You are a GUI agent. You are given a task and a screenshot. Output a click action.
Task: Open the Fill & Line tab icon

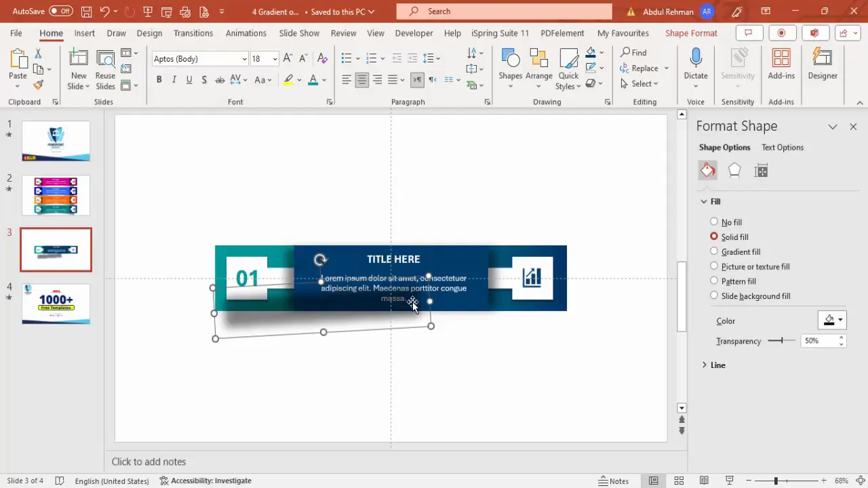pos(707,170)
